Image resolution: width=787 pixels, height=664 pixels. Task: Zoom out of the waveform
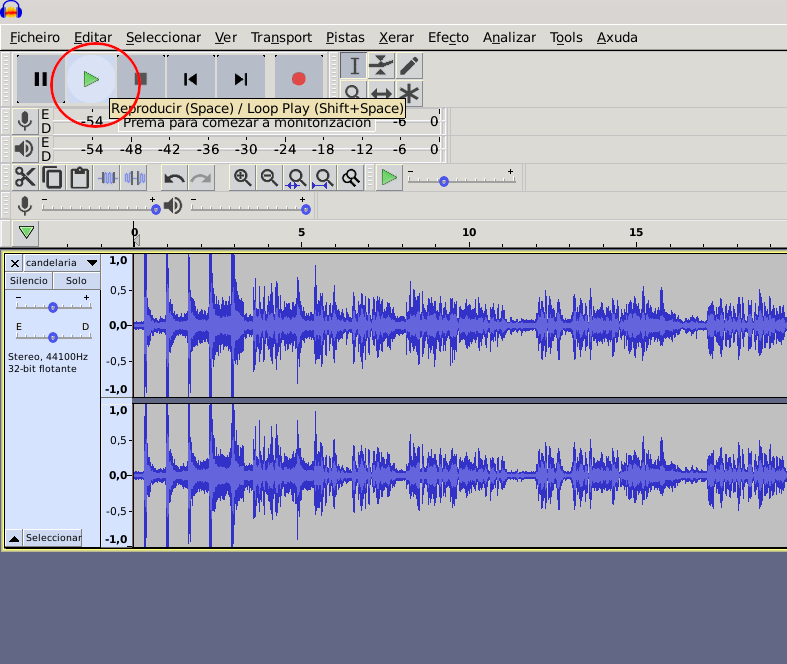[270, 178]
